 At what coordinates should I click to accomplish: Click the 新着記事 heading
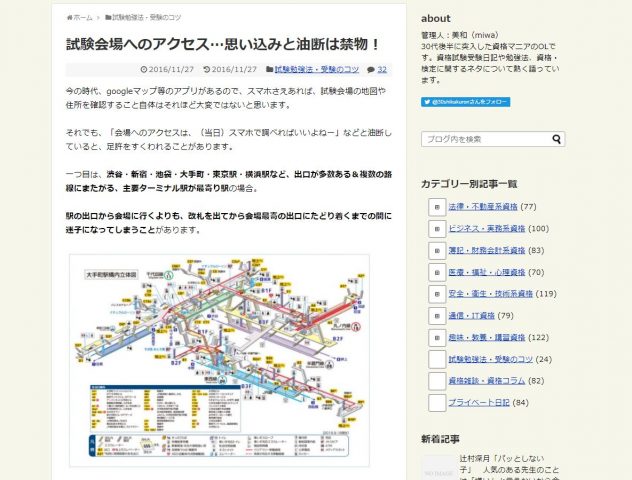pyautogui.click(x=440, y=439)
